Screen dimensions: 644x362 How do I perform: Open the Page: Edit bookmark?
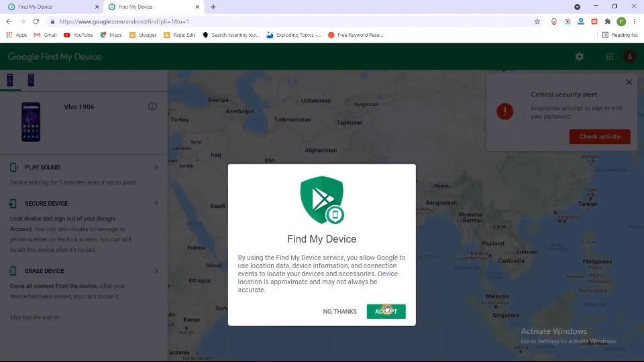[x=179, y=35]
